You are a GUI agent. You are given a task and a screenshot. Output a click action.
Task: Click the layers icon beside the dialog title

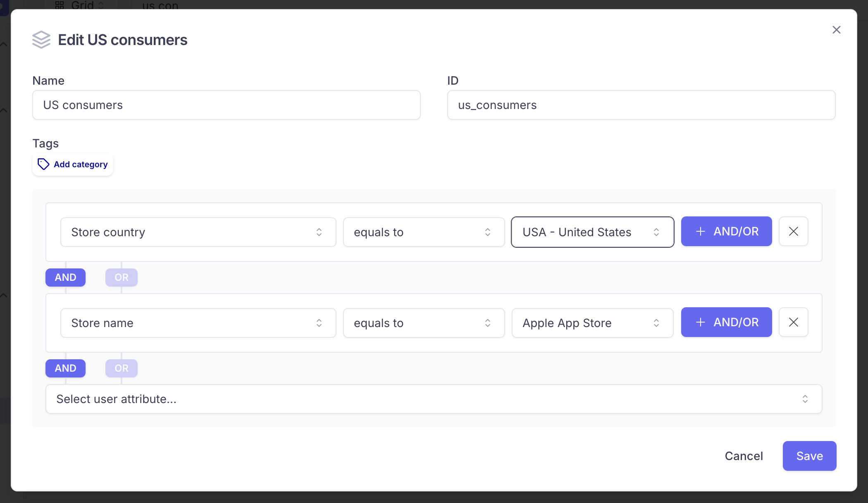(x=41, y=40)
